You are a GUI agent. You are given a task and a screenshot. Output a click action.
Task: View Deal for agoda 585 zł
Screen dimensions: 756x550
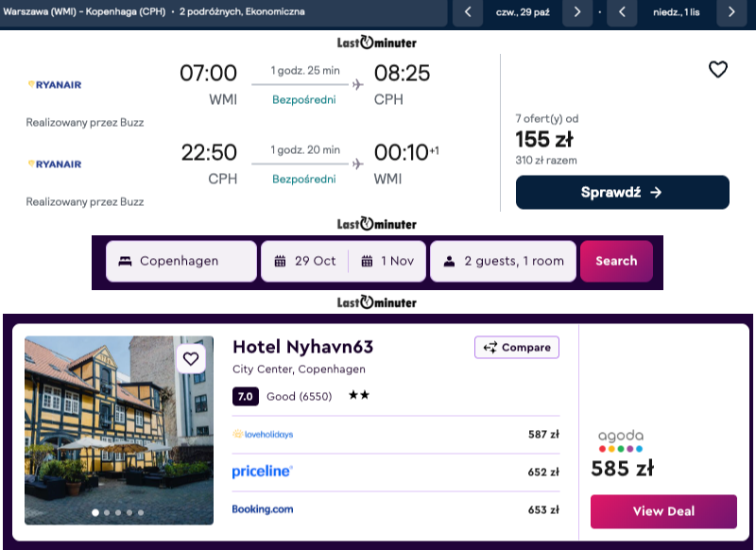663,511
